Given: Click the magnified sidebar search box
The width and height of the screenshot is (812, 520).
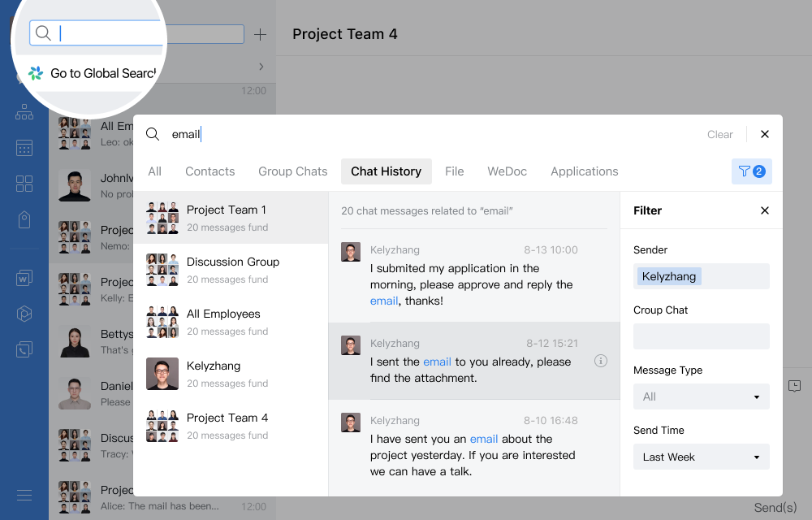Looking at the screenshot, I should pos(98,33).
